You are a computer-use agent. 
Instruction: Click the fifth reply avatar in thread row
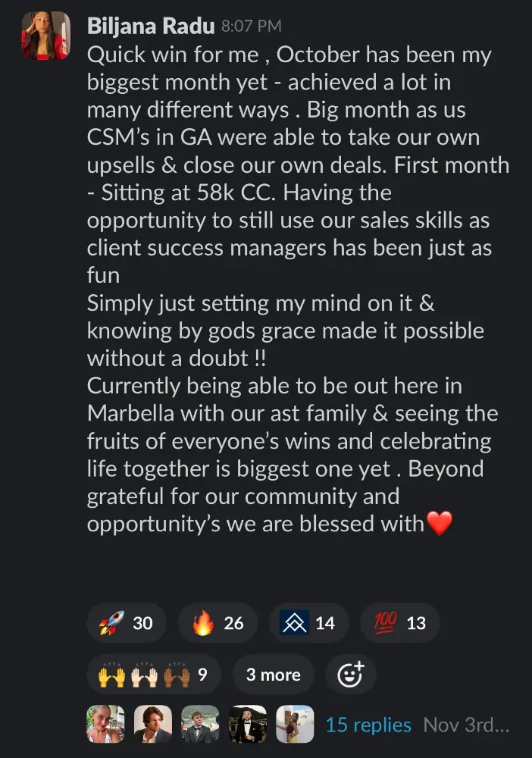click(x=295, y=725)
